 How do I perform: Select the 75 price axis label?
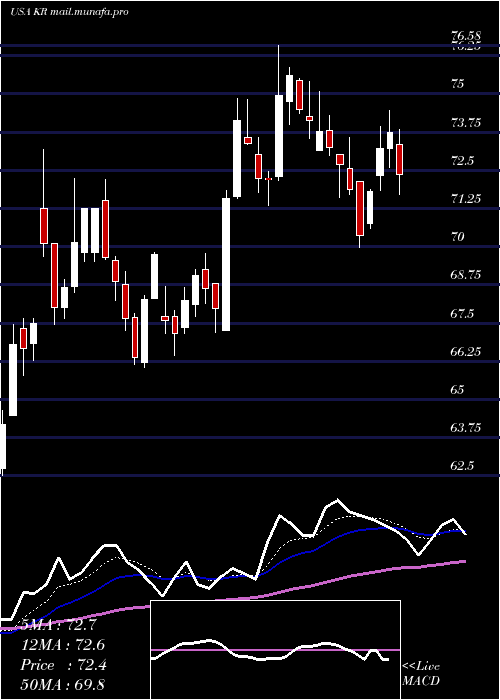pos(458,84)
